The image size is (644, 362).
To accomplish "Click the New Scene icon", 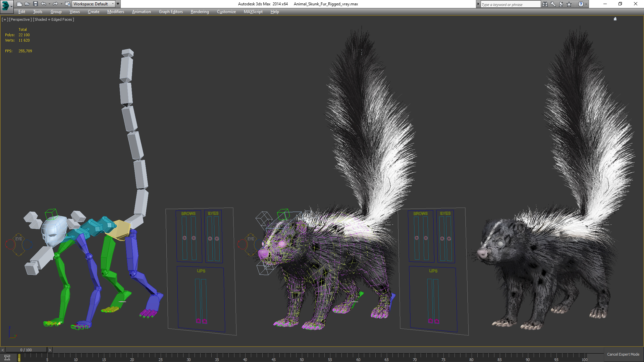I will [x=19, y=4].
